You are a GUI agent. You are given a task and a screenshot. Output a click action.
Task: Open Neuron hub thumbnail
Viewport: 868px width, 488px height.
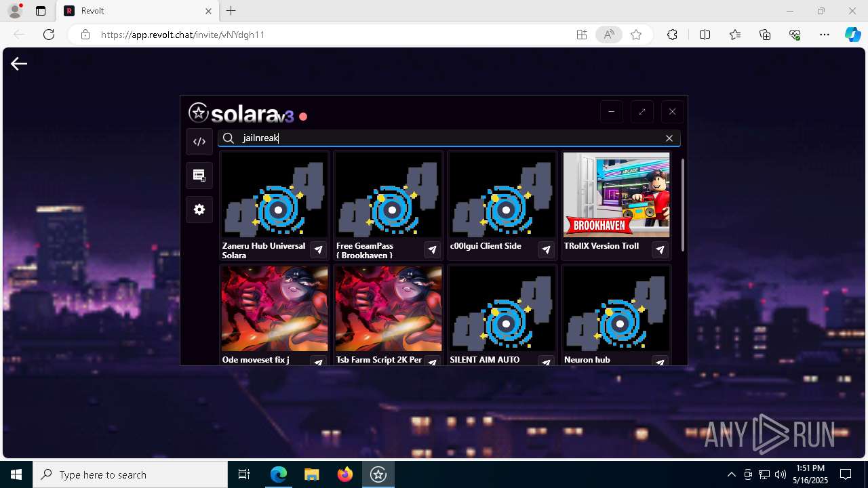coord(616,309)
